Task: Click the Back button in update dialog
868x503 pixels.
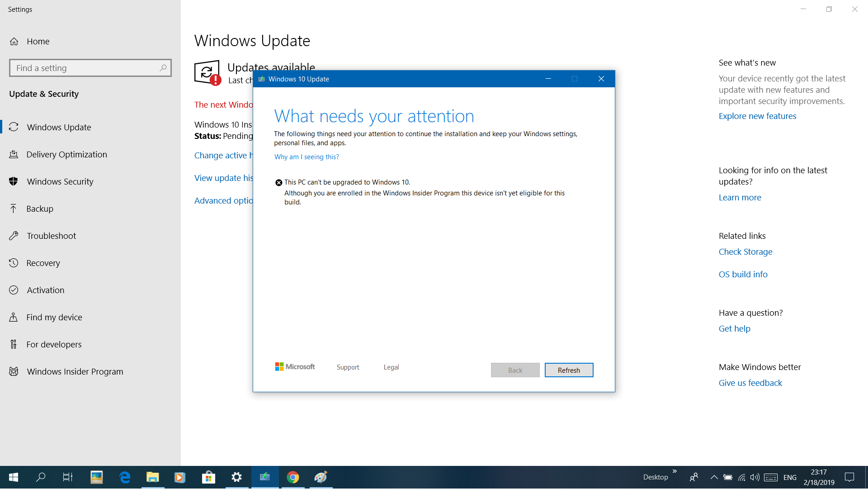Action: [515, 370]
